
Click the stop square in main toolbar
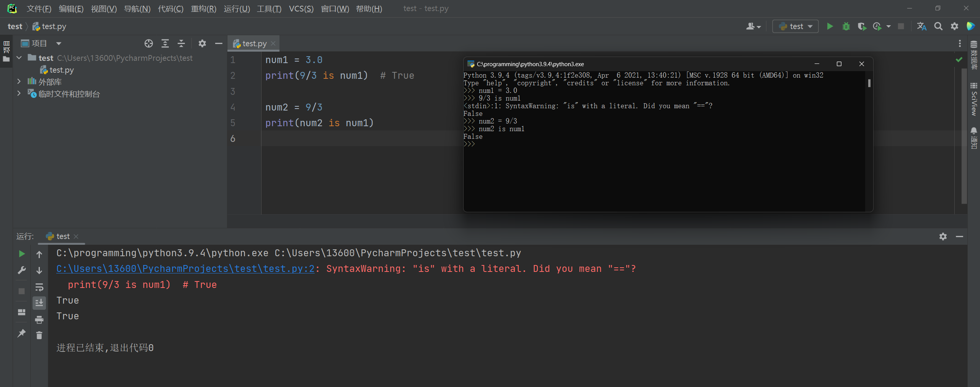(x=901, y=26)
